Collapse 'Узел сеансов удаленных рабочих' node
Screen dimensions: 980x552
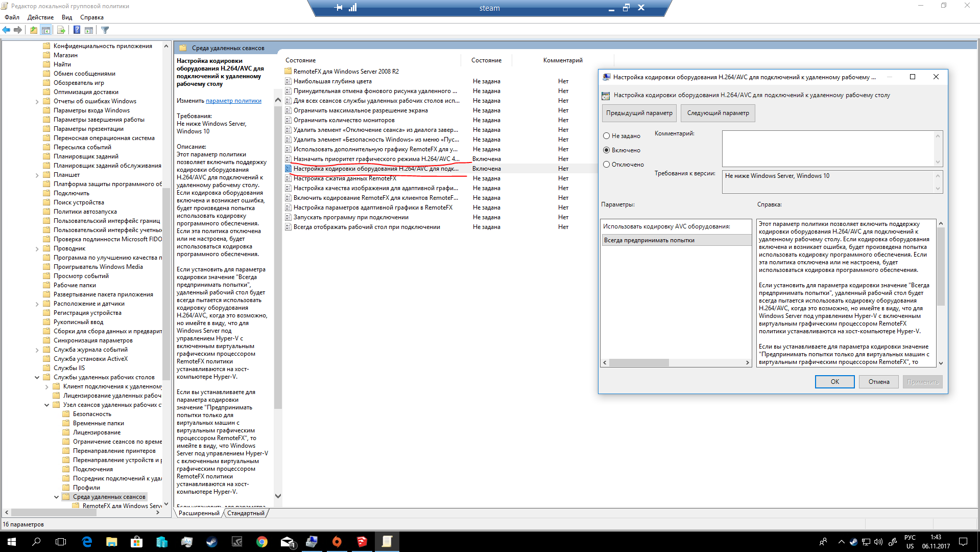click(46, 405)
